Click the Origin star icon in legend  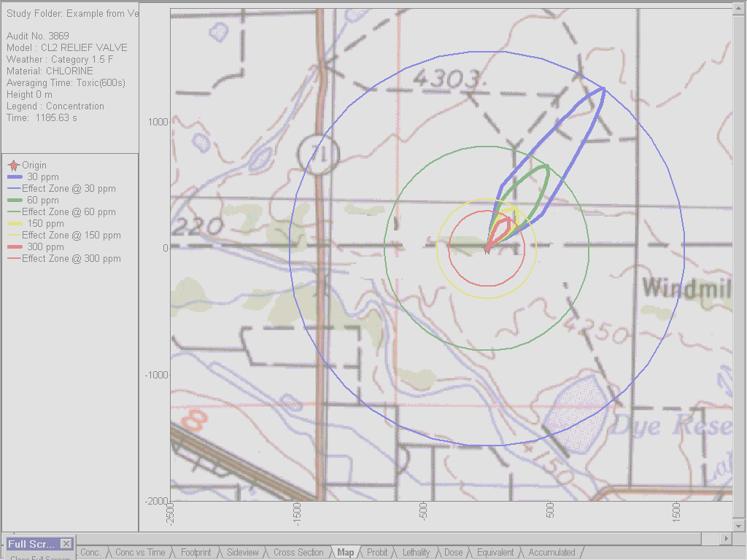(x=14, y=166)
